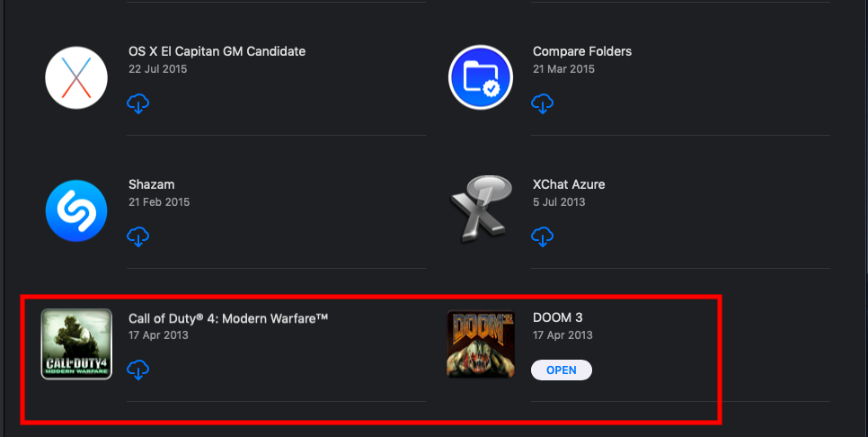
Task: Open the Compare Folders title link
Action: click(x=581, y=51)
